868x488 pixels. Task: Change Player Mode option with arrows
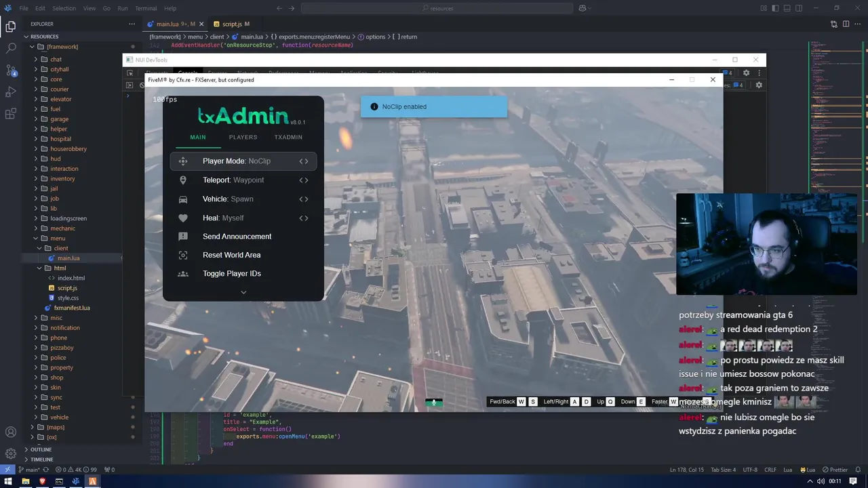(x=304, y=161)
